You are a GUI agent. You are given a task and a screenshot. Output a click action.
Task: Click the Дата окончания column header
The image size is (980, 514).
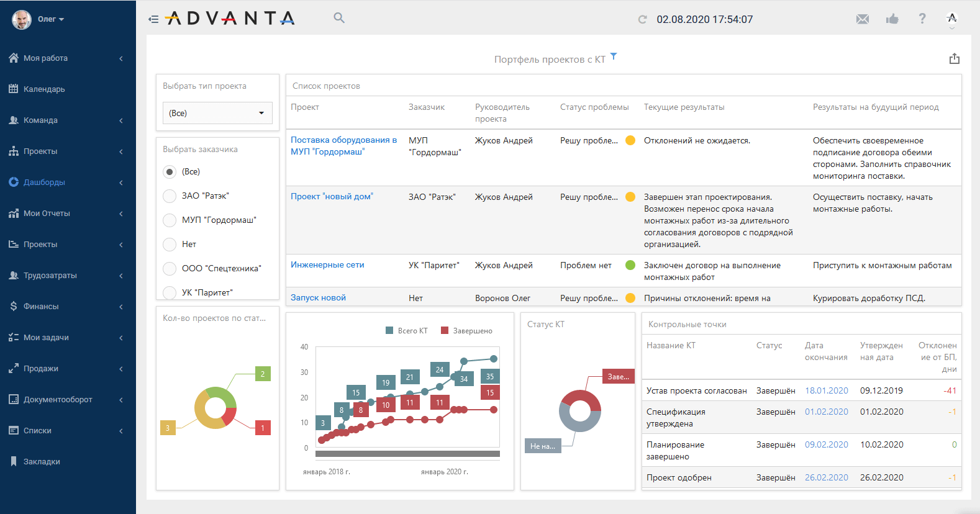tap(826, 351)
